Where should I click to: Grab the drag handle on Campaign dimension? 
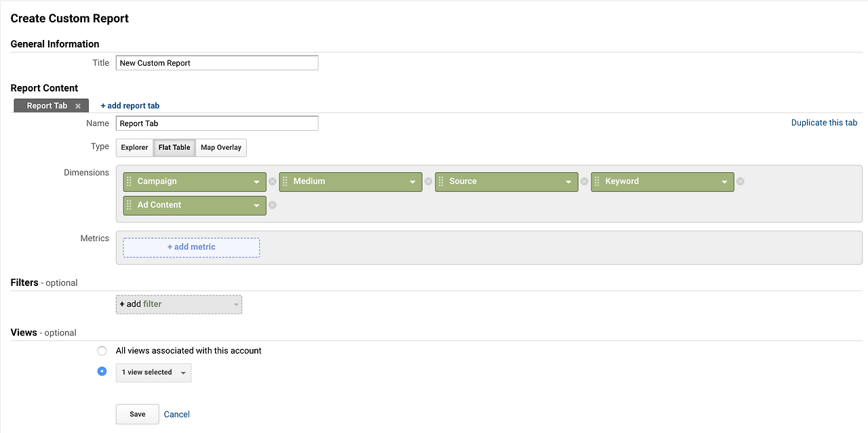(129, 182)
